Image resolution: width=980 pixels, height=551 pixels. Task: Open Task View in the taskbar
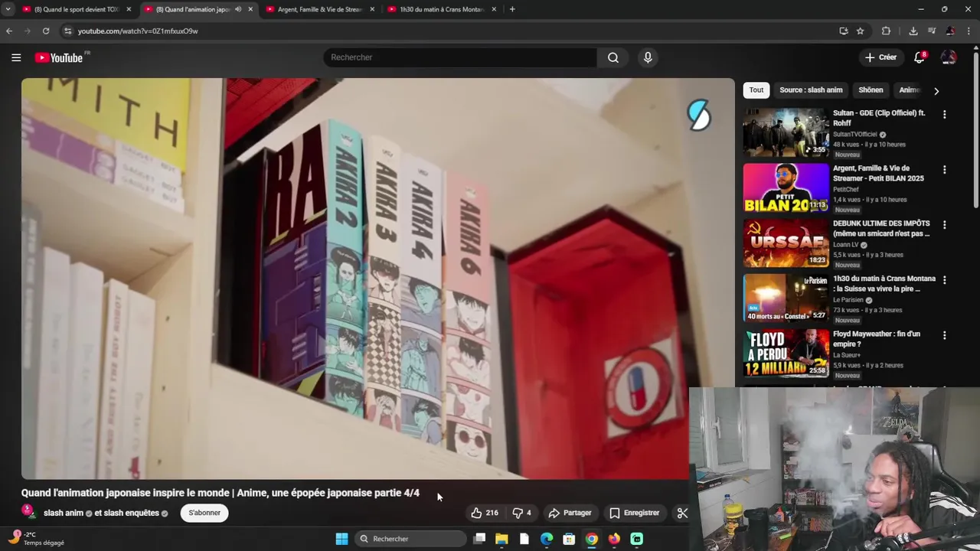tap(479, 539)
